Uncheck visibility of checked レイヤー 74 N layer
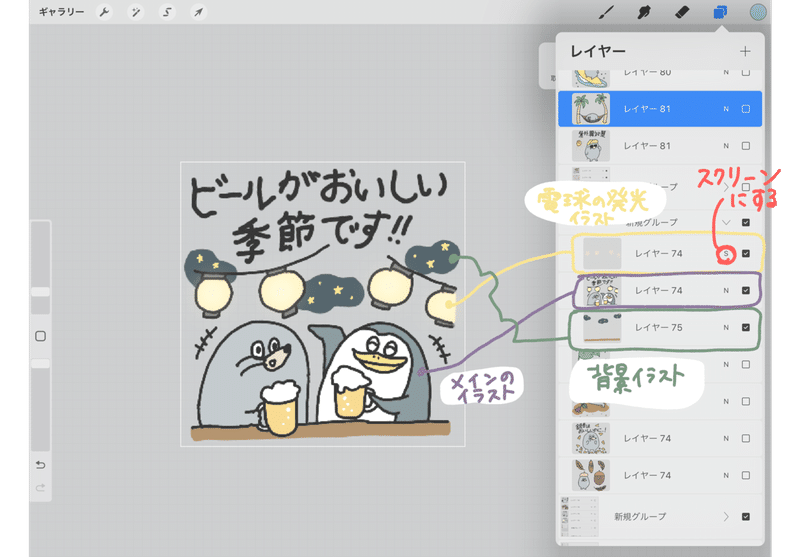Image resolution: width=800 pixels, height=557 pixels. pos(746,290)
